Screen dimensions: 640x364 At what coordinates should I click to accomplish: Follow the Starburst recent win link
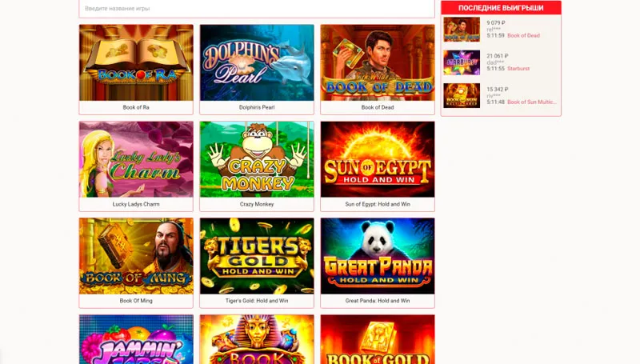tap(518, 69)
